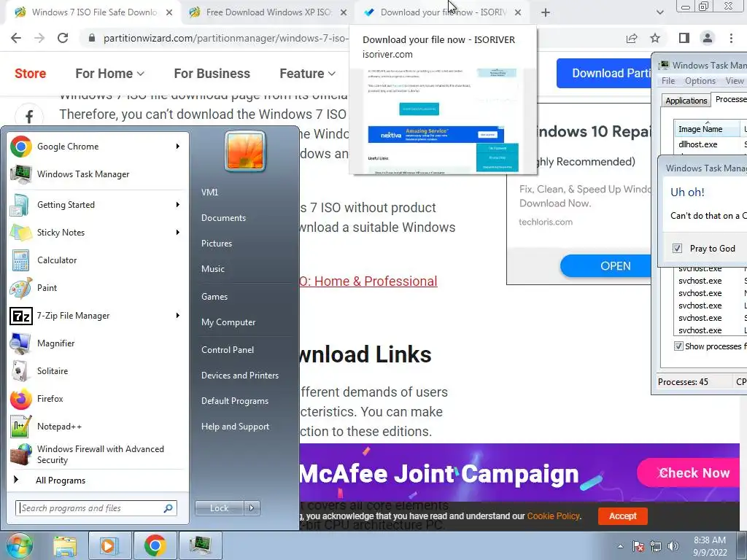Expand Getting Started submenu arrow
This screenshot has height=560, width=747.
tap(178, 205)
